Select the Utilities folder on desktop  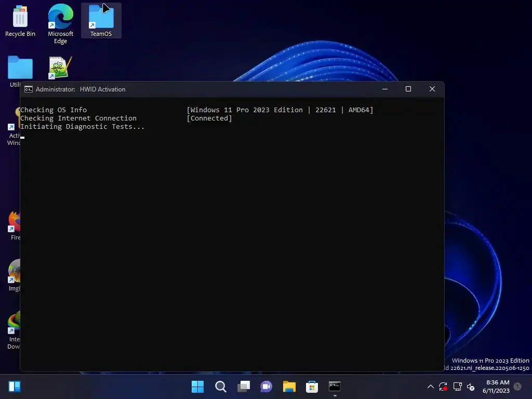tap(14, 71)
